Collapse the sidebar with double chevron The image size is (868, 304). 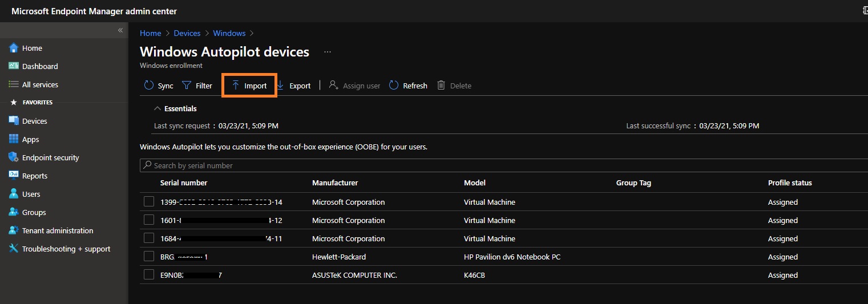pyautogui.click(x=120, y=30)
